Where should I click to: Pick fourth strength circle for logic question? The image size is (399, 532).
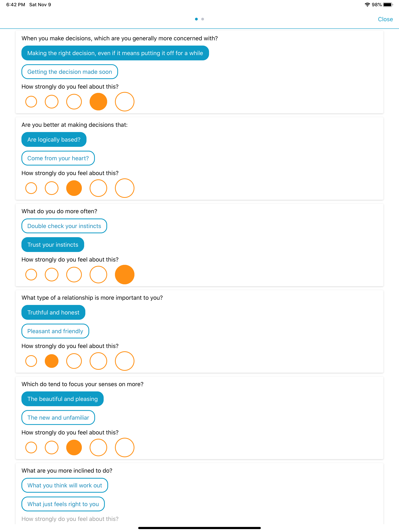[x=98, y=188]
